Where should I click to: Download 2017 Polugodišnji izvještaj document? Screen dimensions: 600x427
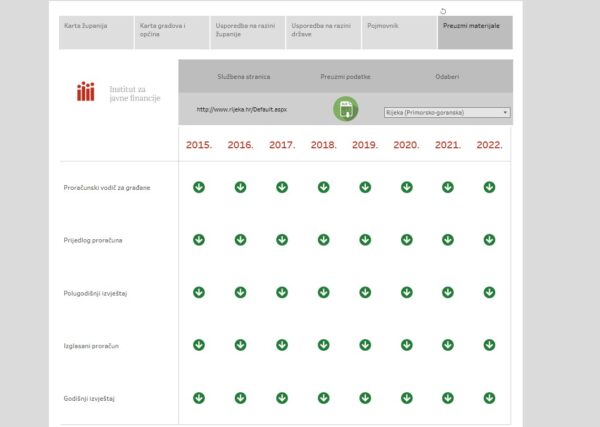pyautogui.click(x=282, y=293)
